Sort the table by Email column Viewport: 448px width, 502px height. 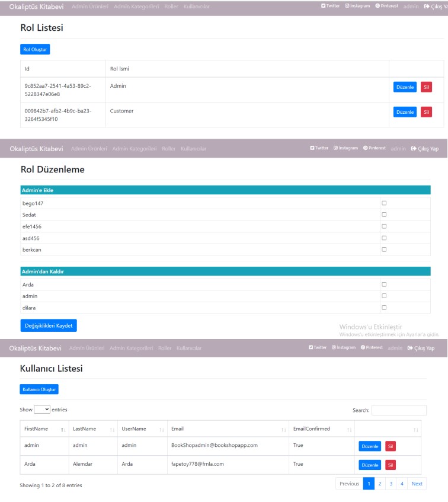point(228,429)
